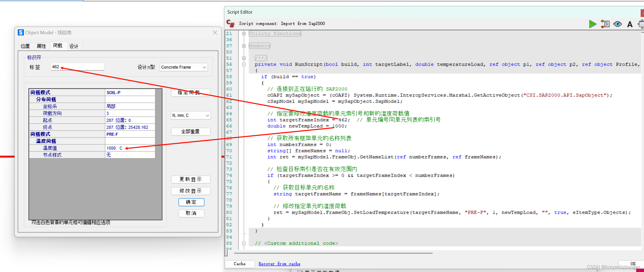644x272 pixels.
Task: Click the 确定 confirm button
Action: [x=191, y=202]
